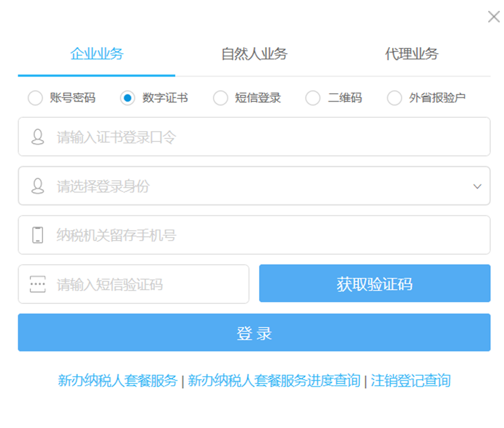504x428 pixels.
Task: Switch to 自然人业务 tab
Action: (x=254, y=54)
